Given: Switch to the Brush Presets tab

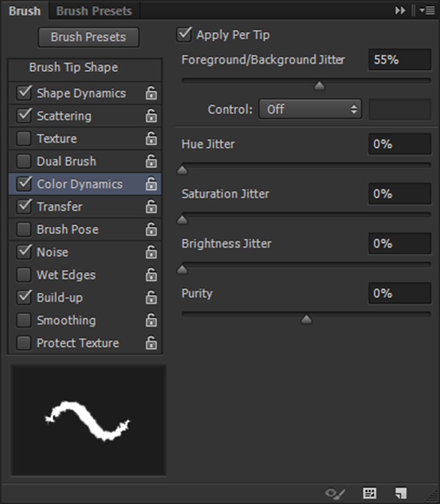Looking at the screenshot, I should 94,10.
